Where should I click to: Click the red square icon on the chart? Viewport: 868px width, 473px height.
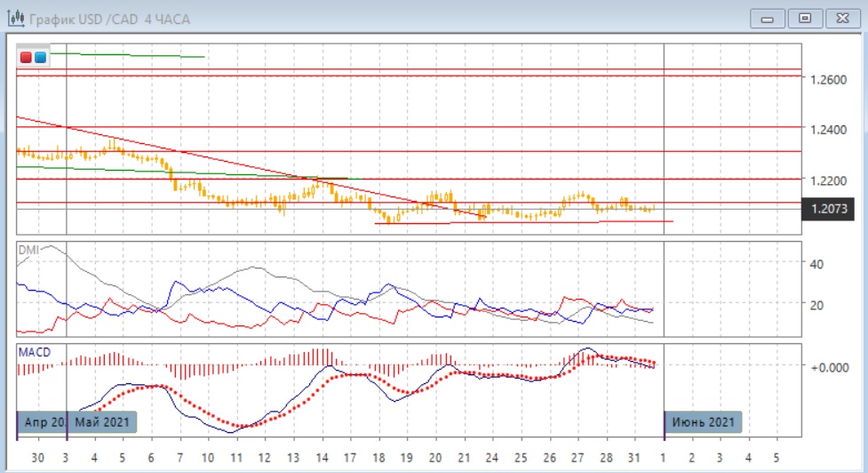coord(26,57)
